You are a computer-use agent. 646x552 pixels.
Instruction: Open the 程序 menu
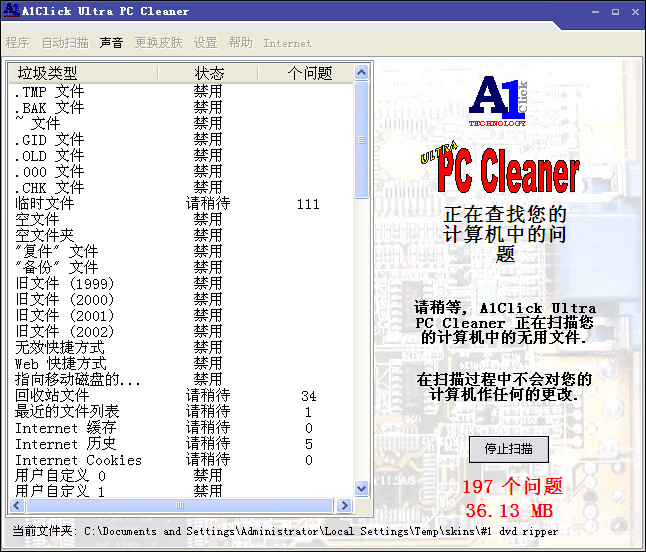(17, 43)
